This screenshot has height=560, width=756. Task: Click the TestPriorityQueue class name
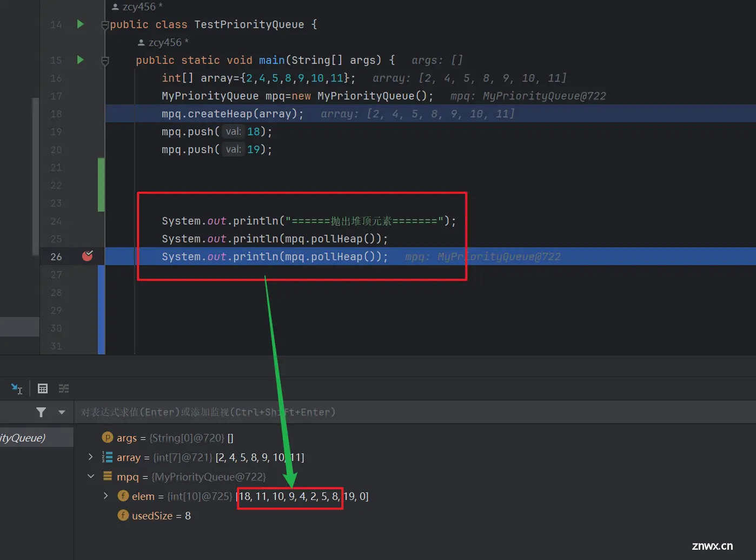(249, 24)
